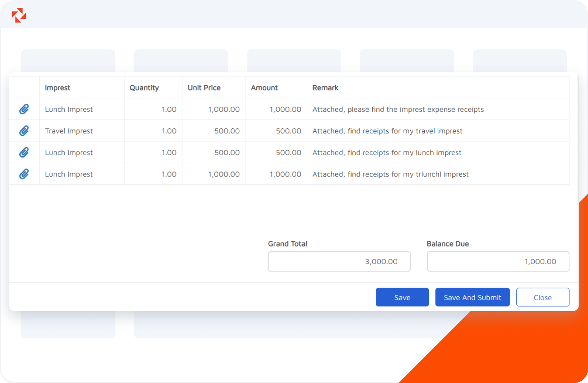Click the Remark column header
This screenshot has width=588, height=383.
(x=325, y=87)
